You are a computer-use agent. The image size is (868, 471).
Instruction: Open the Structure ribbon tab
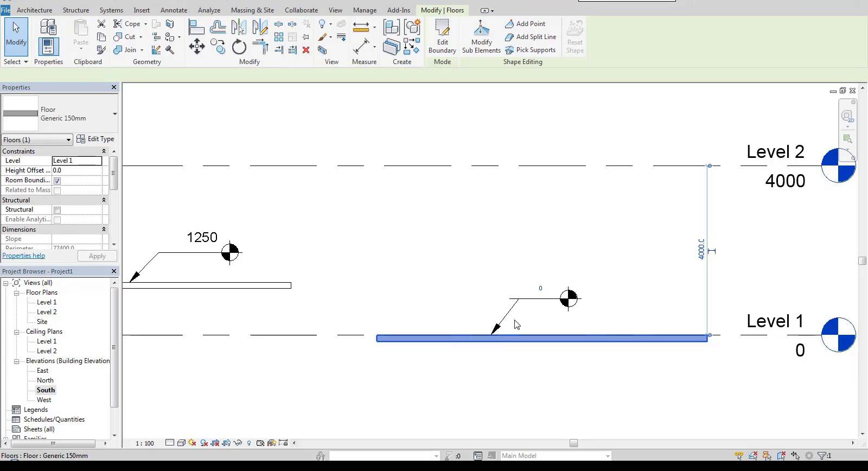coord(76,10)
